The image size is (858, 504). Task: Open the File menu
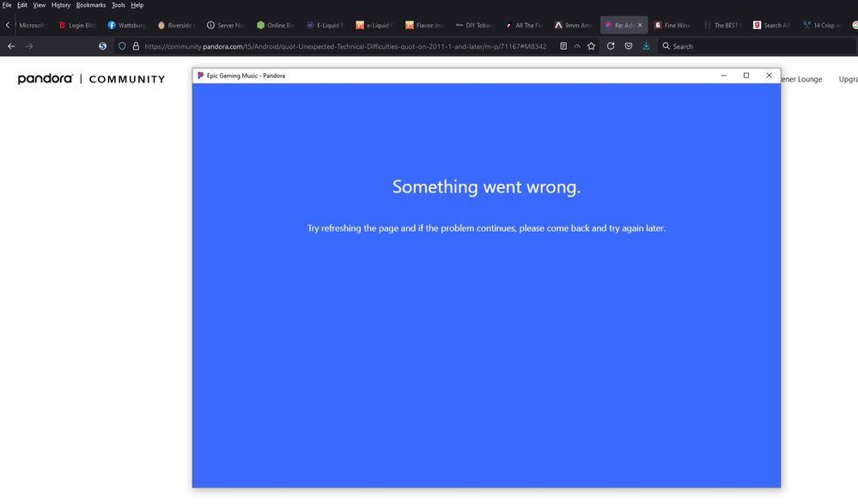click(7, 5)
